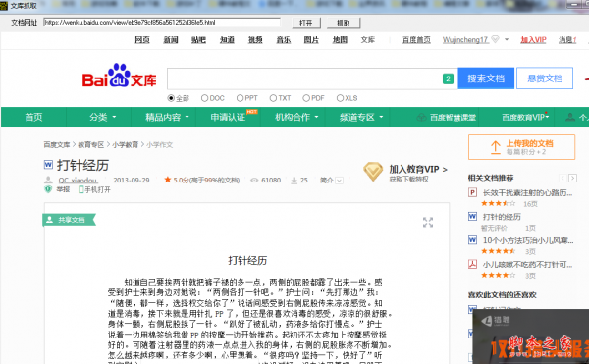The height and width of the screenshot is (364, 589).
Task: Go to 贴吧 in top navigation
Action: (x=198, y=40)
